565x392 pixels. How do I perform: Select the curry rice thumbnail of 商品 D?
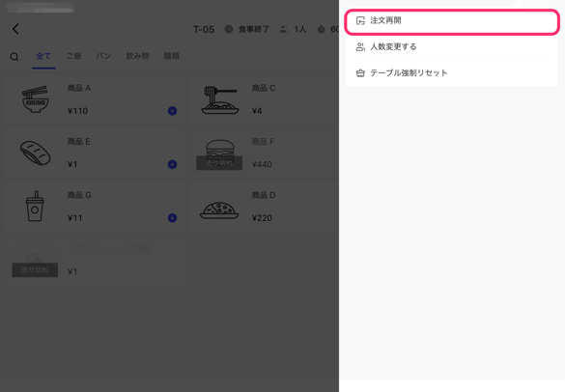pyautogui.click(x=219, y=210)
